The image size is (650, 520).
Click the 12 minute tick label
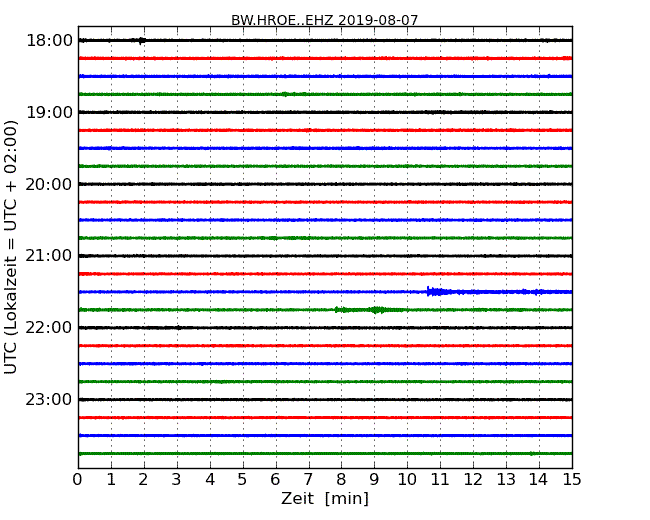pos(473,480)
